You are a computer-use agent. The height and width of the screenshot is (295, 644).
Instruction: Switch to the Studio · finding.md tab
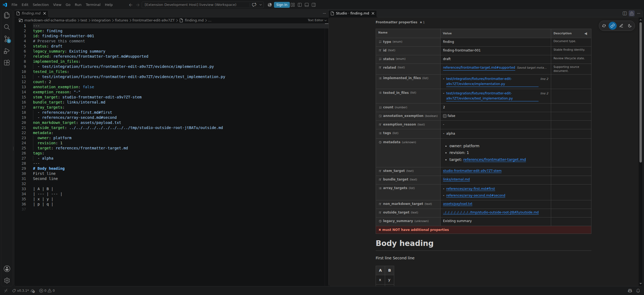tap(352, 13)
